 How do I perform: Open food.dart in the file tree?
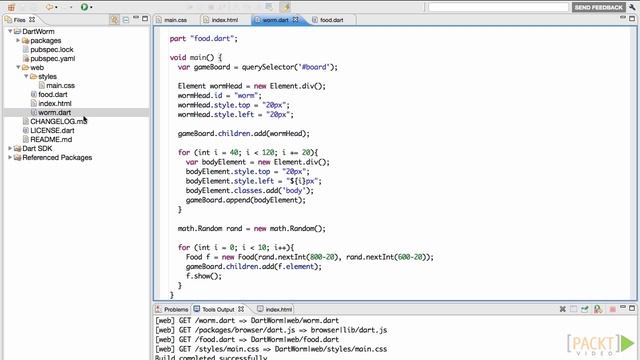coord(53,94)
